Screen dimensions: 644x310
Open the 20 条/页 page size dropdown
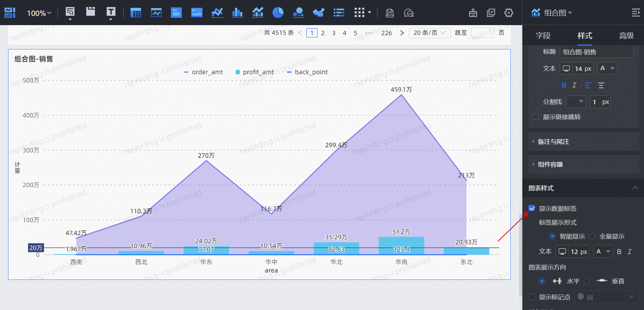430,33
